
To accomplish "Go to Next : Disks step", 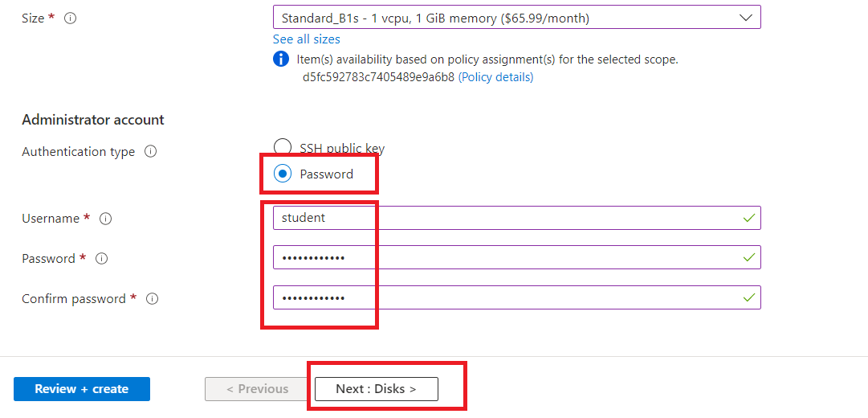I will click(376, 389).
